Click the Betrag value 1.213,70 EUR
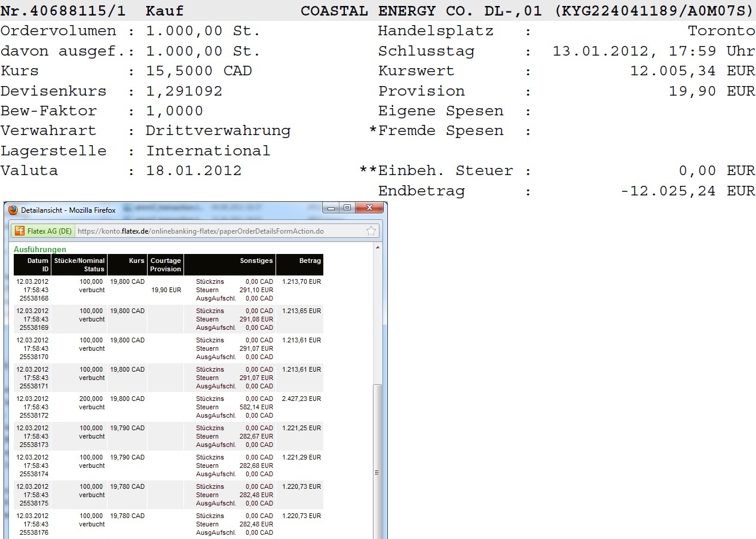Viewport: 756px width, 539px height. pyautogui.click(x=301, y=281)
